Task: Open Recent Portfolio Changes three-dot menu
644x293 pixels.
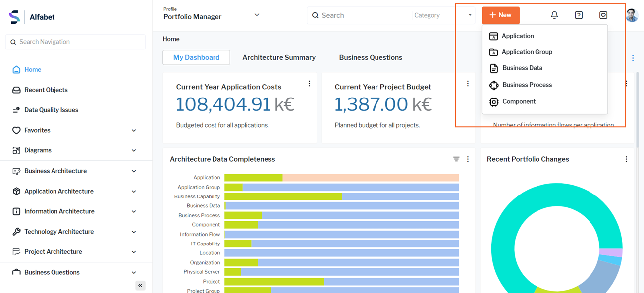Action: [626, 159]
